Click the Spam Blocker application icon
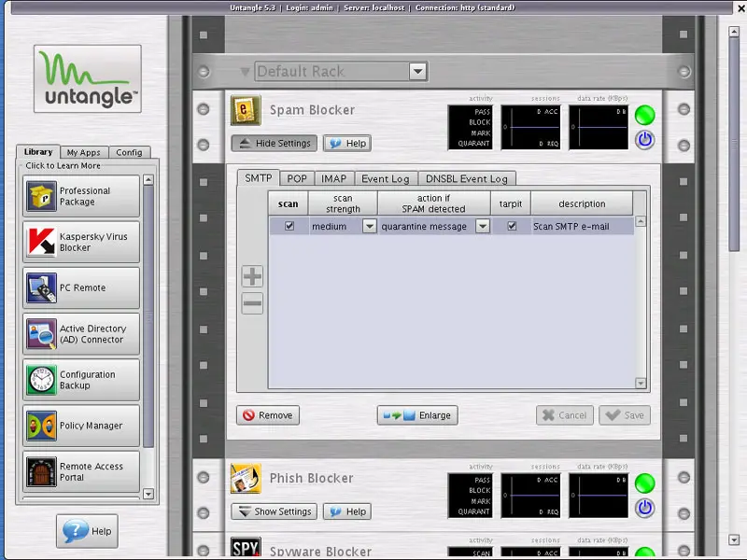Image resolution: width=747 pixels, height=560 pixels. 246,110
